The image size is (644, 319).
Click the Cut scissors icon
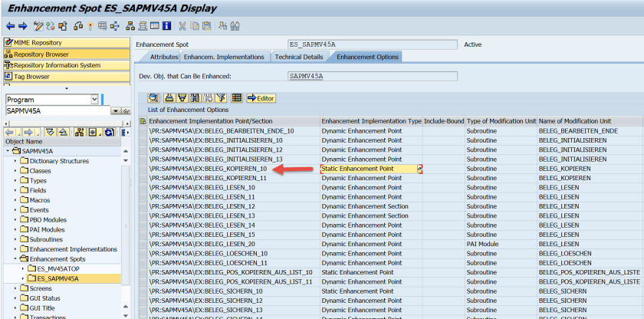point(182,26)
